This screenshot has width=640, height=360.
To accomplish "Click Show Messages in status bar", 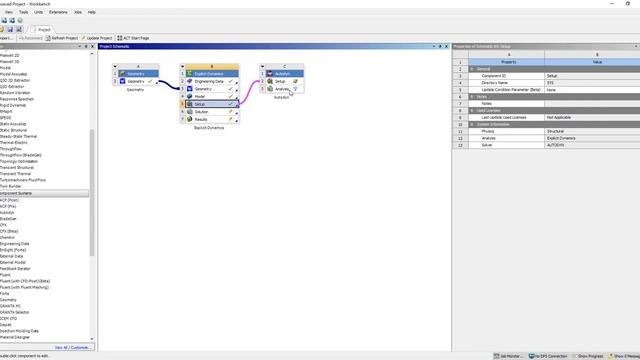I will [x=624, y=356].
